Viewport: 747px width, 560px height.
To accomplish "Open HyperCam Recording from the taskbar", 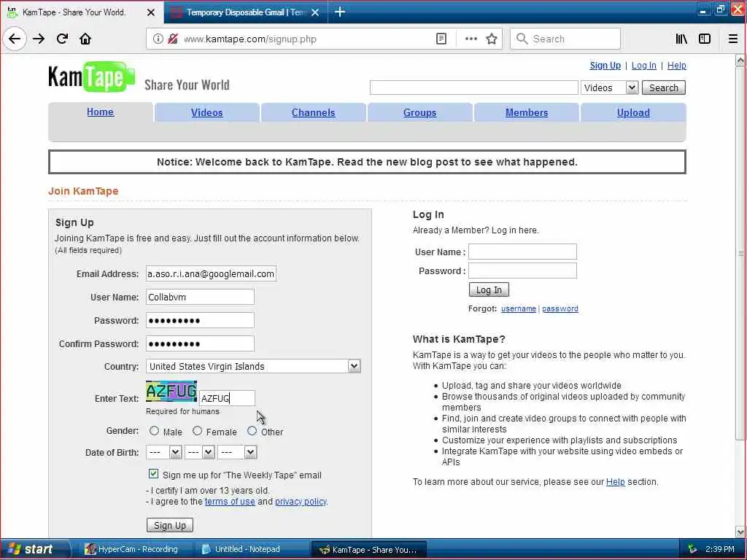I will [x=132, y=549].
